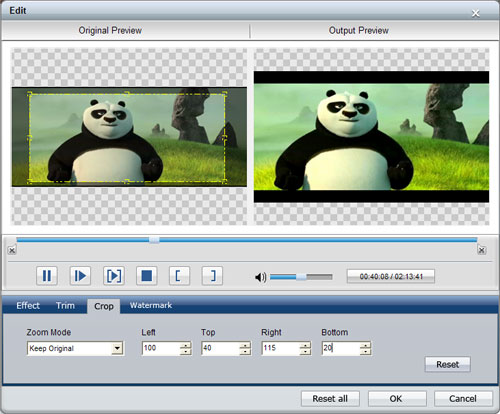Click the Left crop value field

pos(161,348)
